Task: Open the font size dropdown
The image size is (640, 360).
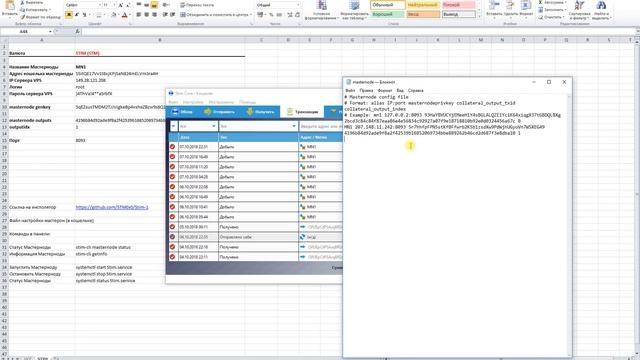Action: 114,5
